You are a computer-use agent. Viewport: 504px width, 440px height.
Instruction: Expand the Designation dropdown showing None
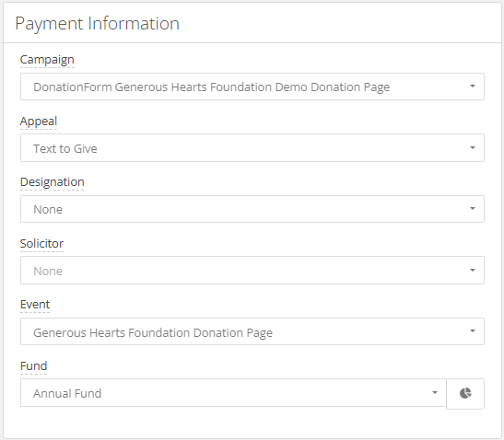(252, 209)
